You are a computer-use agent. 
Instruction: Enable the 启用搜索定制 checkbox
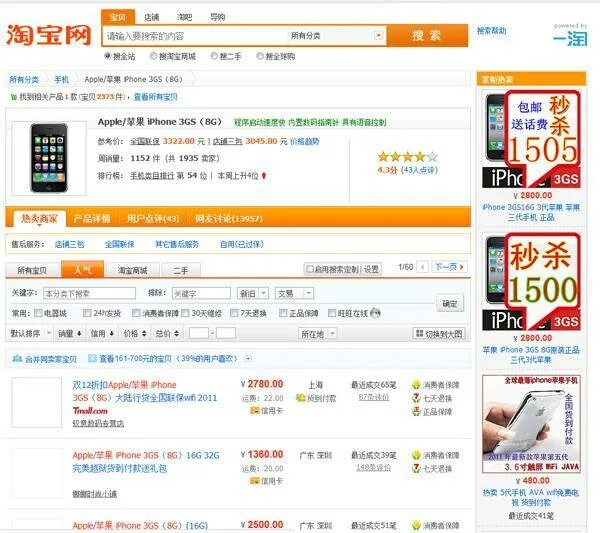tap(310, 269)
